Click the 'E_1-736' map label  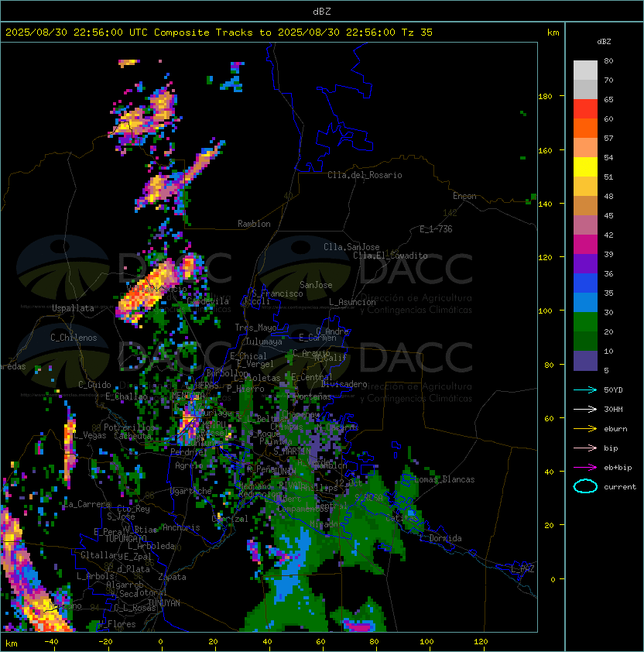tap(436, 229)
